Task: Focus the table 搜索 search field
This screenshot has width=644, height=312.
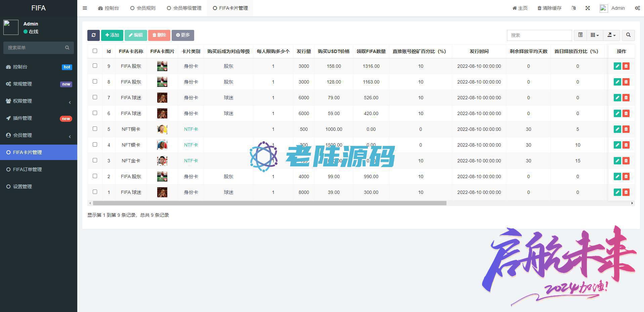Action: 539,35
